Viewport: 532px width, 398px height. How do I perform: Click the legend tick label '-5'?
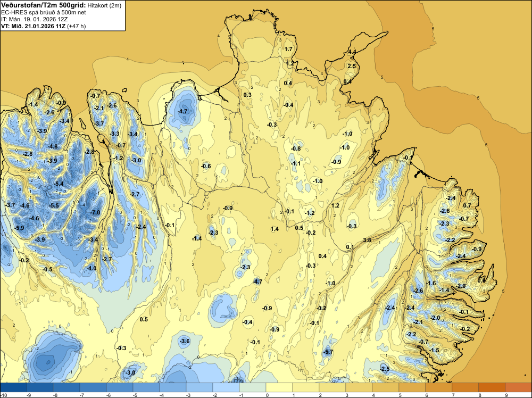[x=135, y=395]
